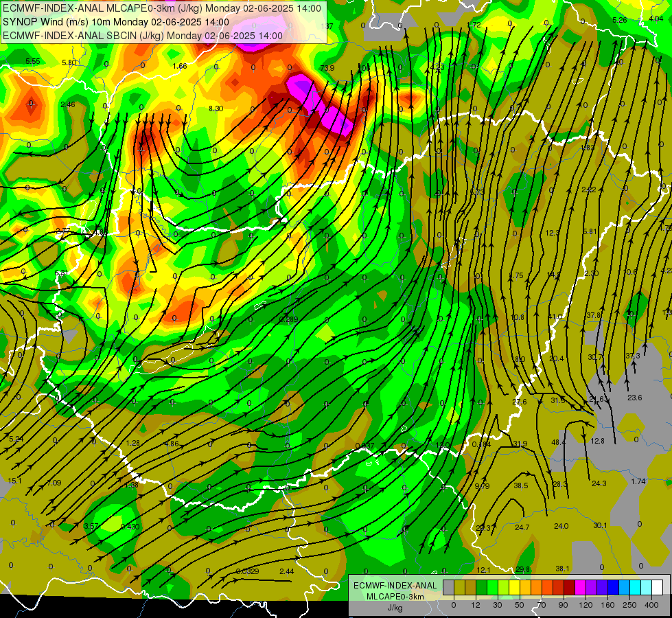
Task: Click the map value 3.57
Action: coord(91,526)
